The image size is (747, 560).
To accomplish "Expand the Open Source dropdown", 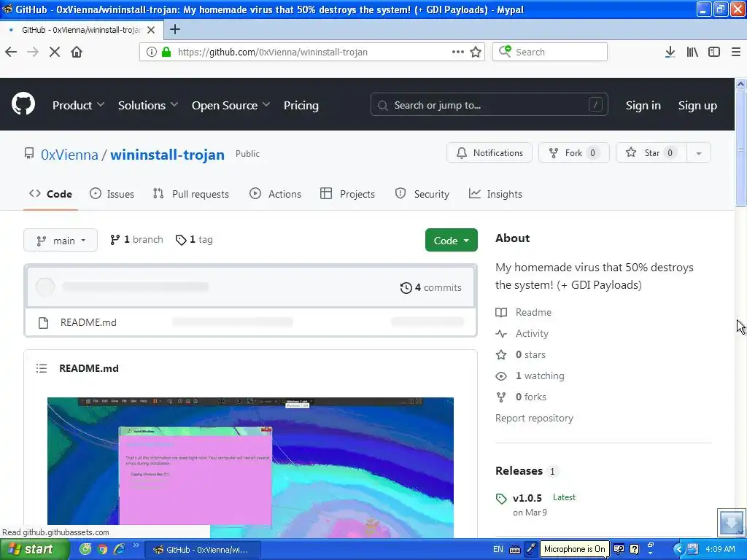I will (231, 105).
